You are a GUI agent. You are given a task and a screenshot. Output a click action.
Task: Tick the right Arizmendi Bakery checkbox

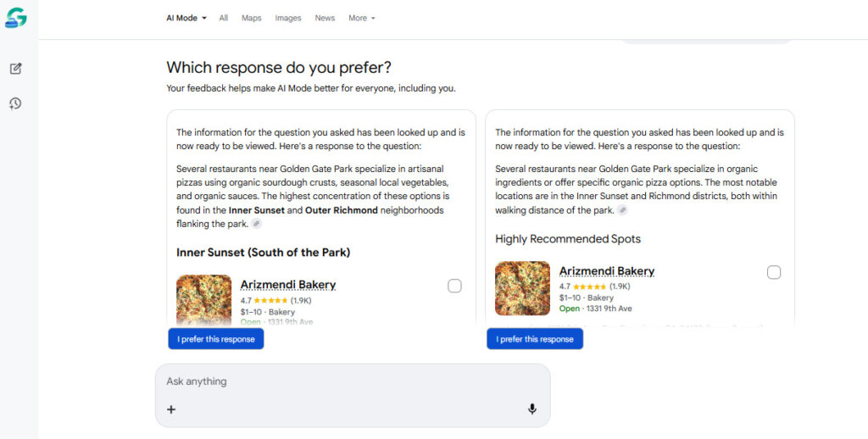(774, 273)
